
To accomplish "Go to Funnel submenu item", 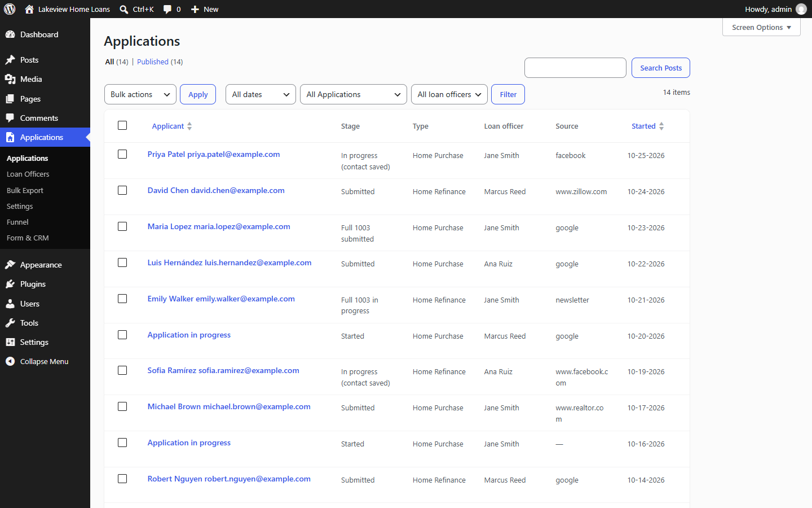I will pyautogui.click(x=17, y=222).
